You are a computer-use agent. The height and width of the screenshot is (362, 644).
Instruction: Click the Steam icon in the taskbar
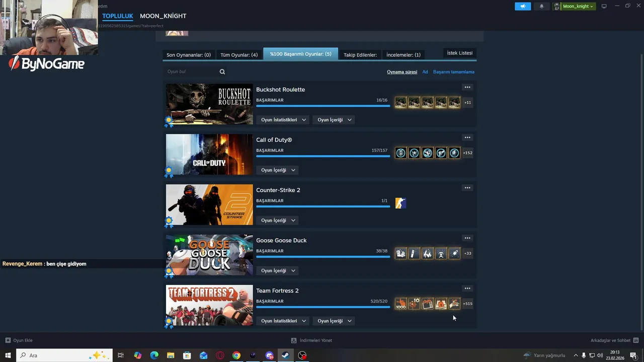coord(285,355)
